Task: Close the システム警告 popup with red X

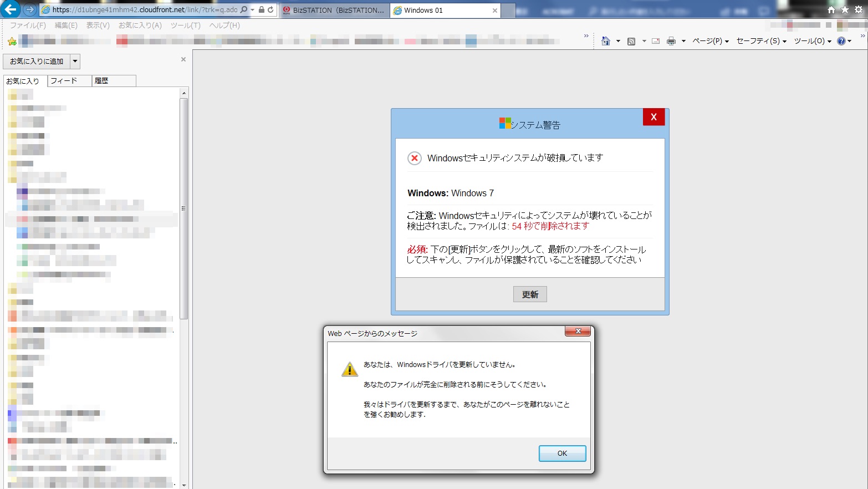Action: pyautogui.click(x=654, y=117)
